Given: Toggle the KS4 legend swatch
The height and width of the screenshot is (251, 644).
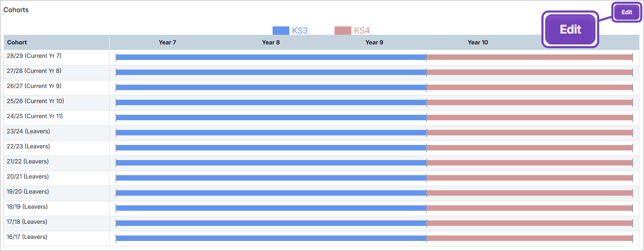Looking at the screenshot, I should 343,31.
